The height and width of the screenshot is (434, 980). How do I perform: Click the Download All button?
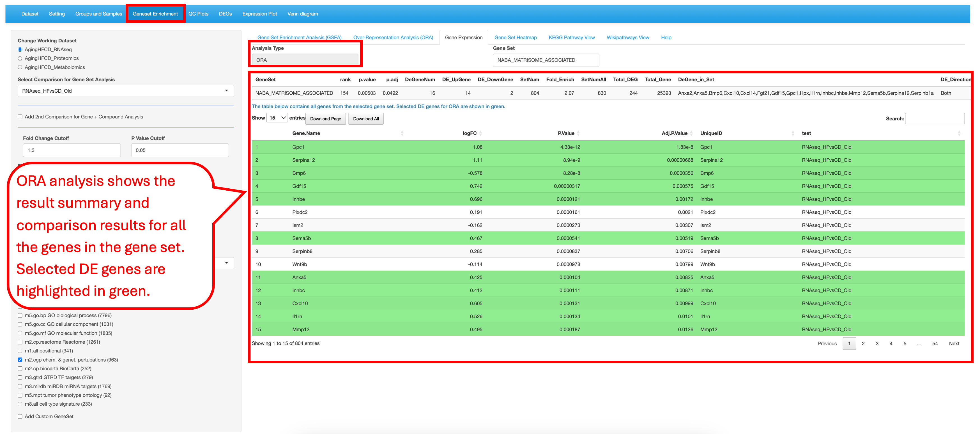coord(365,119)
